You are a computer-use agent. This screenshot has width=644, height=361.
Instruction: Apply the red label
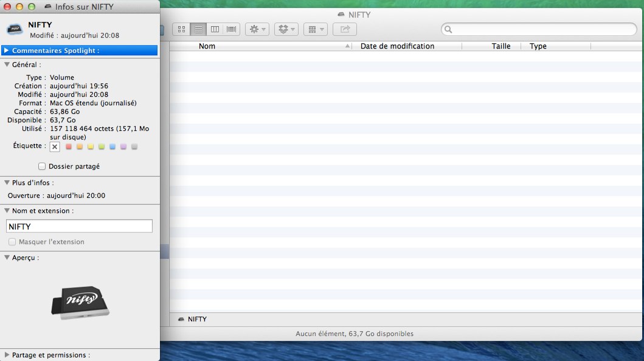point(69,146)
